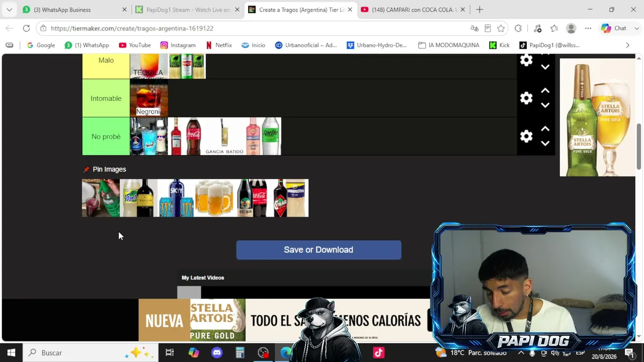
Task: Select the Create a Tragos (Argentina) tab
Action: coord(300,10)
